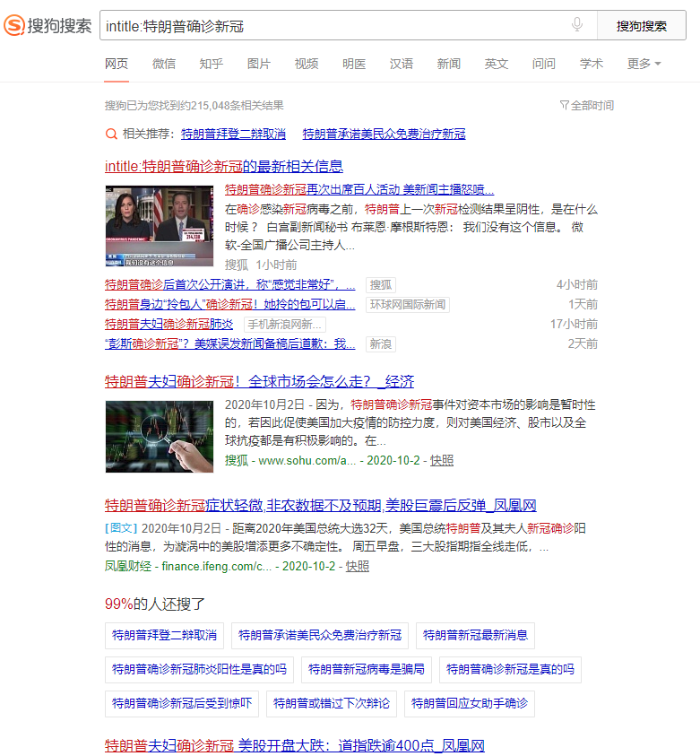
Task: Switch to the 明医 tab
Action: tap(354, 64)
